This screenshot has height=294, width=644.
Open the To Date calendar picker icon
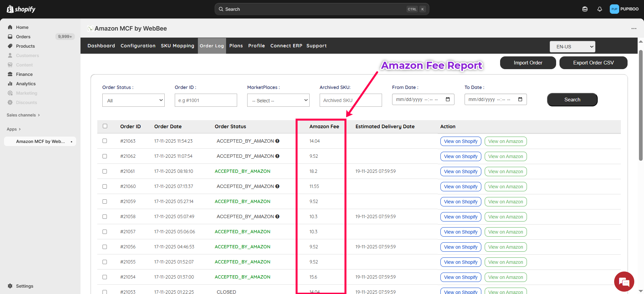pyautogui.click(x=520, y=99)
